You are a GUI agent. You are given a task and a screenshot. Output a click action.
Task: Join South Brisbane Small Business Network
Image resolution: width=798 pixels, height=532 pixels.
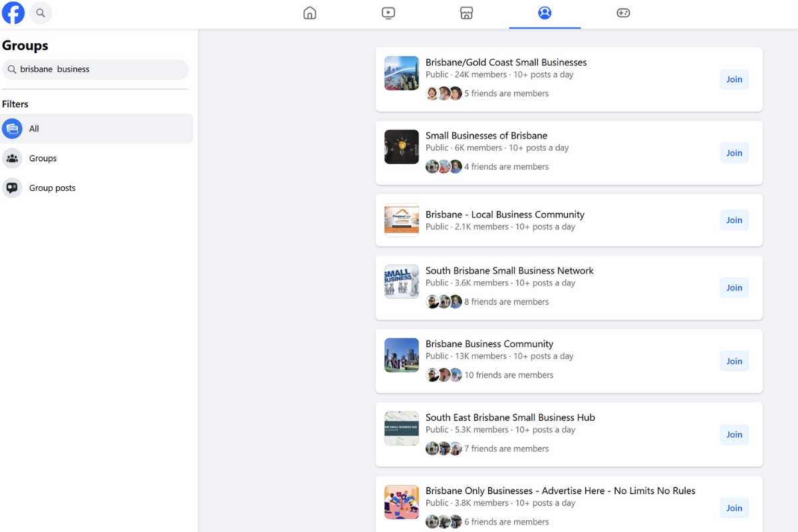coord(734,287)
